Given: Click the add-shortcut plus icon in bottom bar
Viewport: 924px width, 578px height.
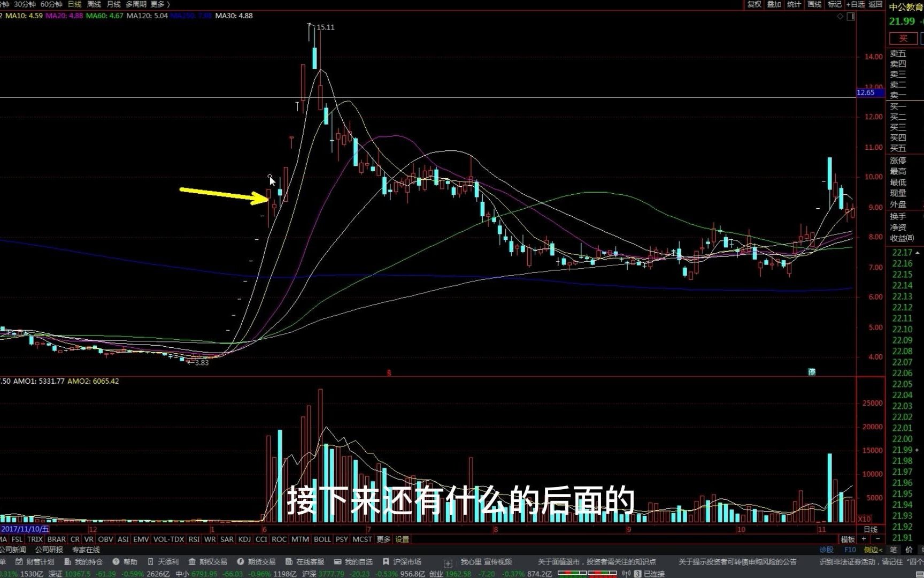Looking at the screenshot, I should 448,563.
